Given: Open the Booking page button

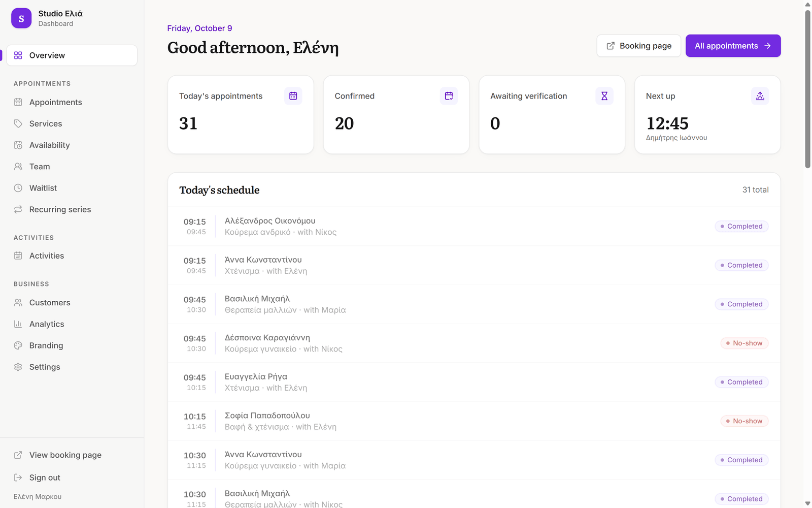Looking at the screenshot, I should tap(638, 46).
